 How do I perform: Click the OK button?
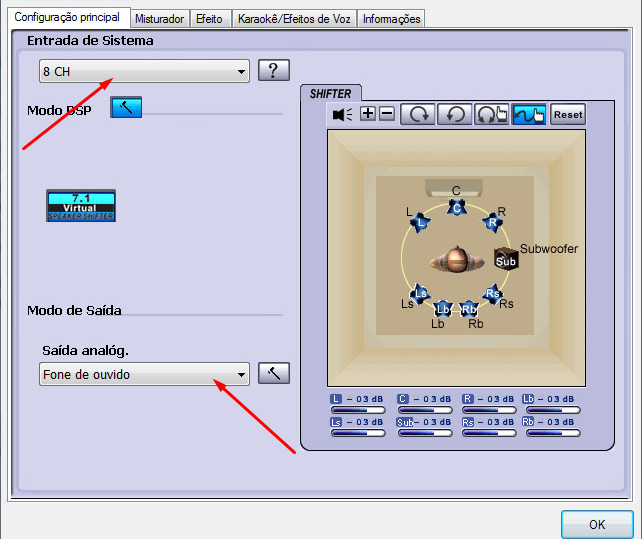pyautogui.click(x=596, y=524)
